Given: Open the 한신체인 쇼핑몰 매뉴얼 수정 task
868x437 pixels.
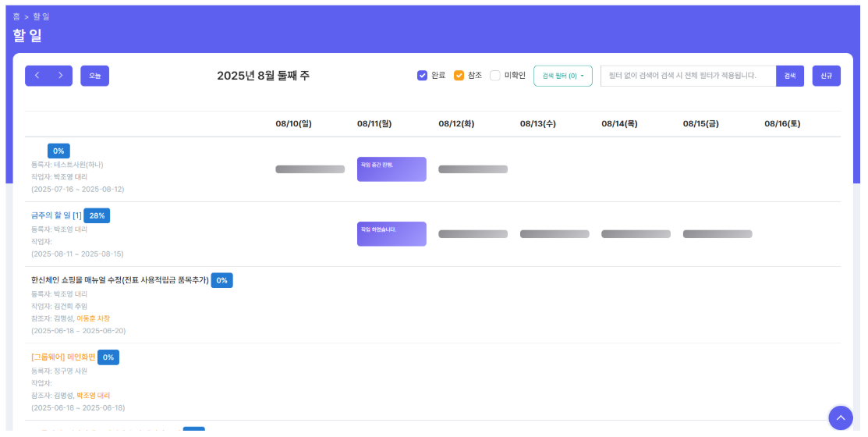Looking at the screenshot, I should coord(119,280).
